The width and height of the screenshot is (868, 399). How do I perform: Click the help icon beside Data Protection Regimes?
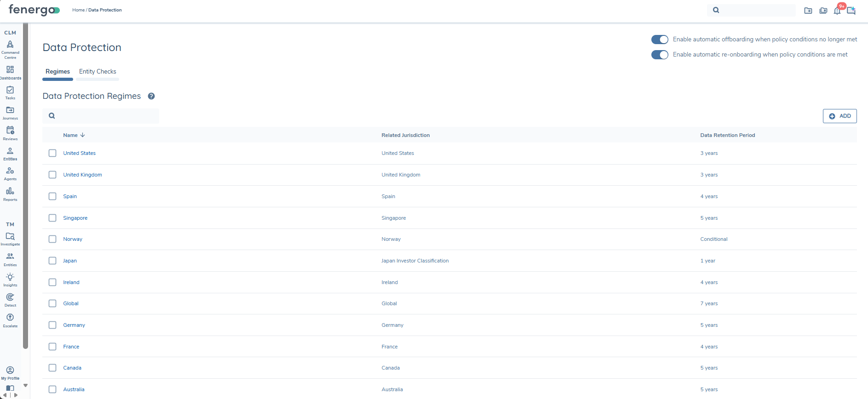point(151,96)
